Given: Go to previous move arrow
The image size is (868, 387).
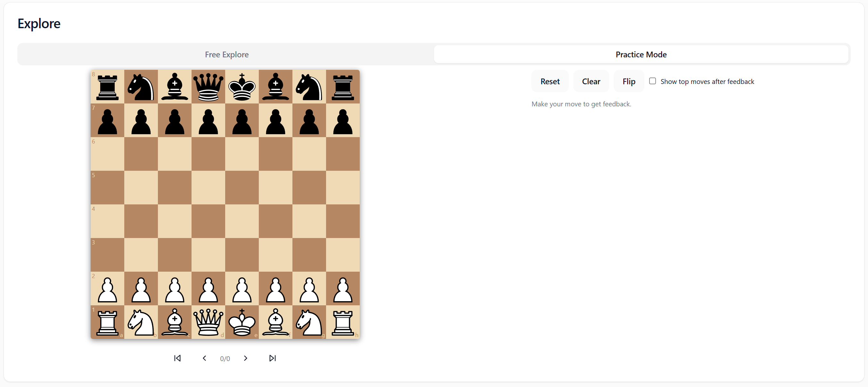Looking at the screenshot, I should 204,358.
